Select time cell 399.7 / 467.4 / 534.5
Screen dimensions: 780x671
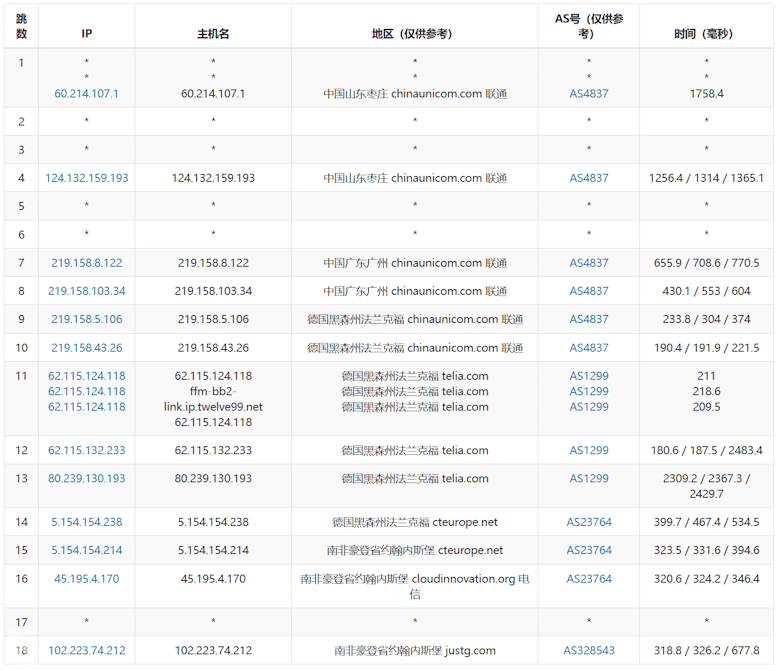[706, 522]
